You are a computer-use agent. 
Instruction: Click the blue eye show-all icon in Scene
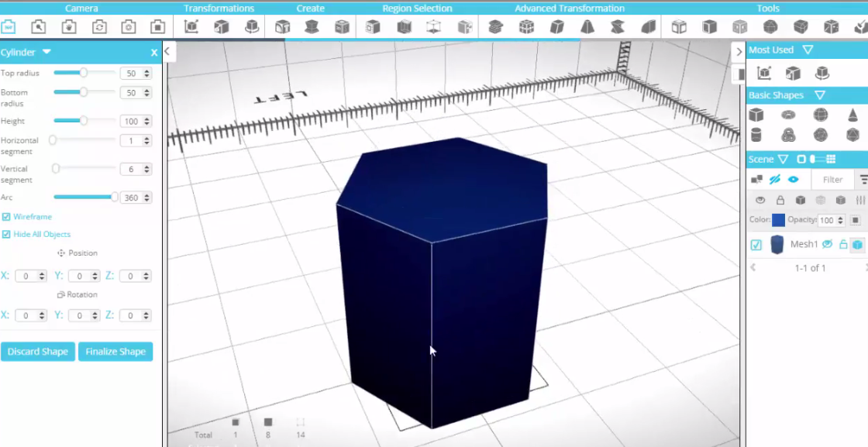pyautogui.click(x=794, y=179)
